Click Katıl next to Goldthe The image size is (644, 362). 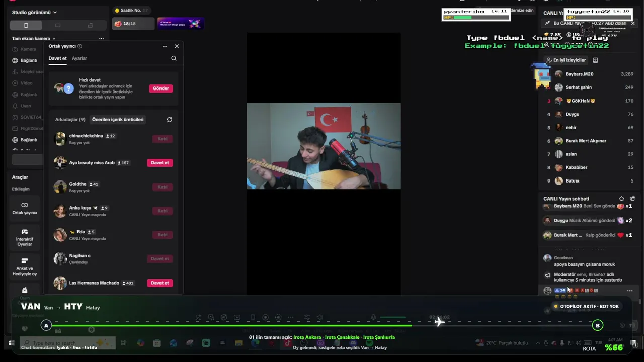[163, 187]
